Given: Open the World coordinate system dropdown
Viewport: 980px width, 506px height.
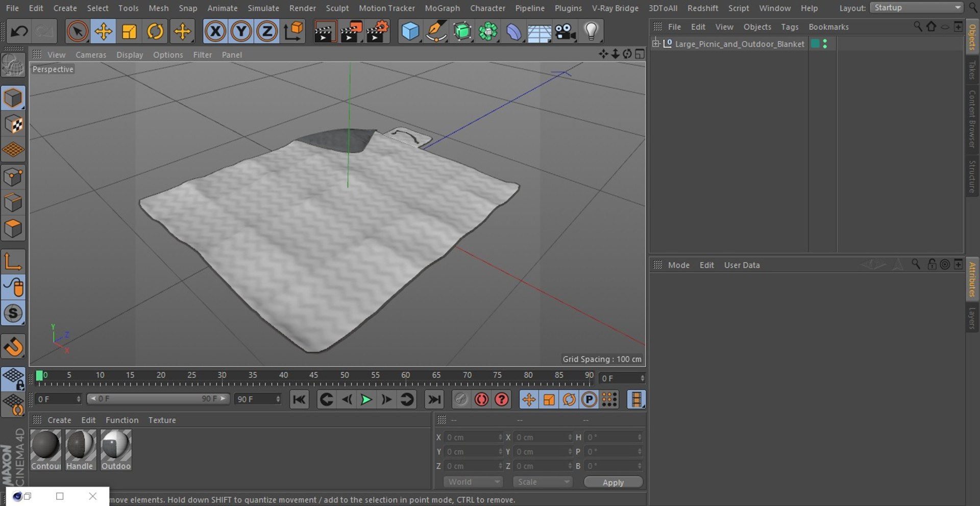Looking at the screenshot, I should [x=473, y=482].
